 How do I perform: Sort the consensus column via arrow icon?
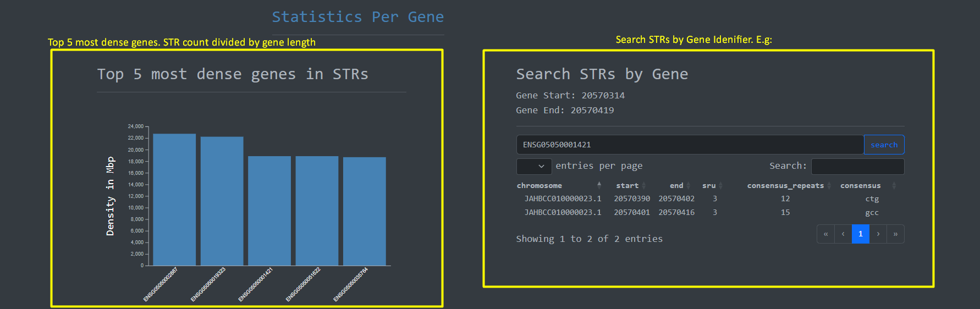[x=894, y=186]
